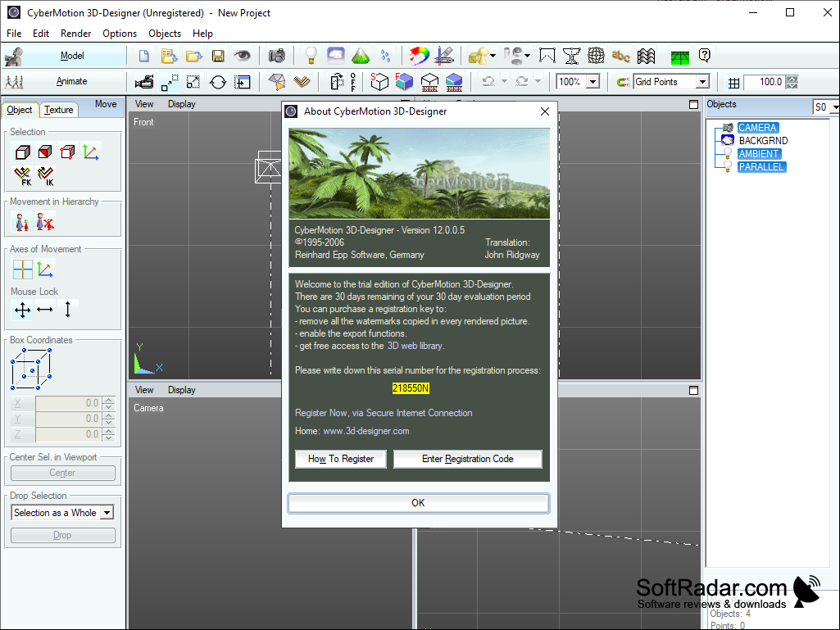
Task: Create a new project with the blank-page icon
Action: (x=143, y=56)
